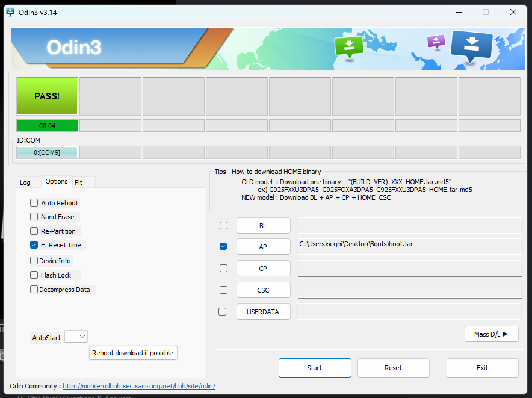Screen dimensions: 532x398
Task: Click the CP file path field
Action: [x=410, y=269]
